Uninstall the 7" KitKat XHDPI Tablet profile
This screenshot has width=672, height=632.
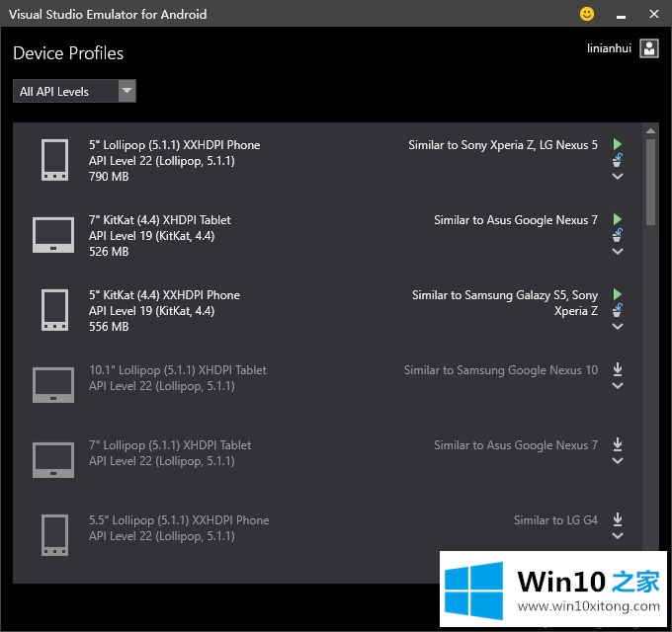[x=617, y=235]
